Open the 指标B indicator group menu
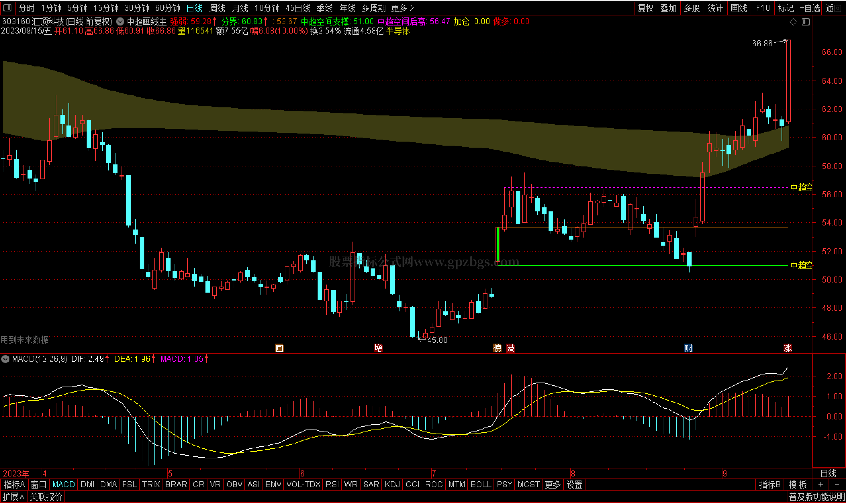Screen dimensions: 846x504 click(770, 485)
